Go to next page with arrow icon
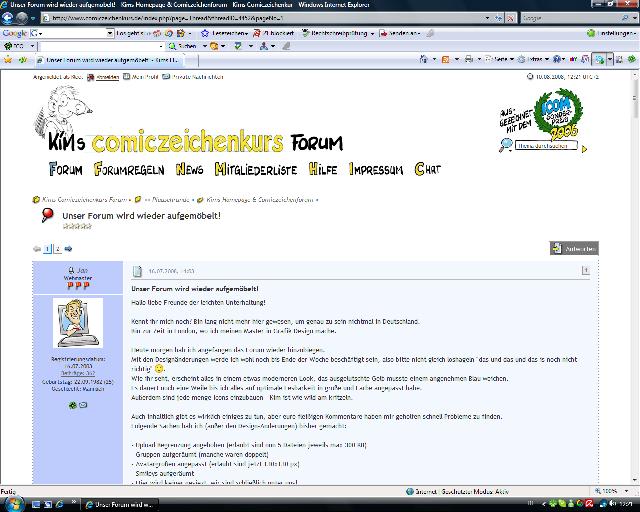Screen dimensions: 640x512 [69, 249]
